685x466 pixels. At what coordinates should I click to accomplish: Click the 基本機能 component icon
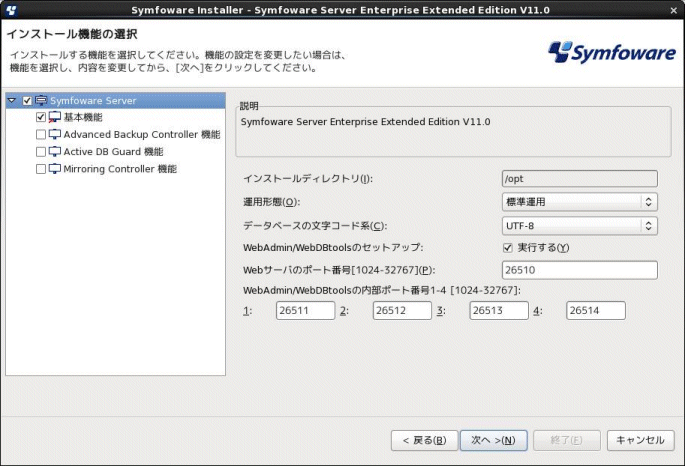[x=55, y=117]
